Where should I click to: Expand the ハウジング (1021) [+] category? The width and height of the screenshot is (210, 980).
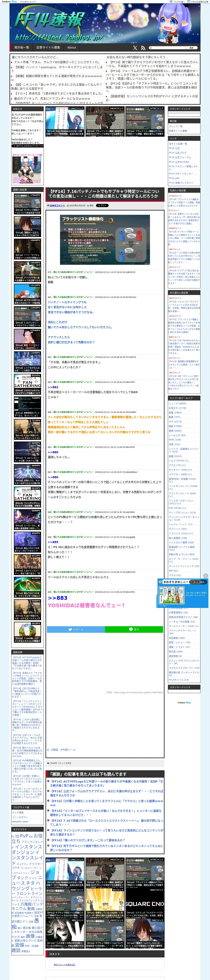[x=181, y=533]
